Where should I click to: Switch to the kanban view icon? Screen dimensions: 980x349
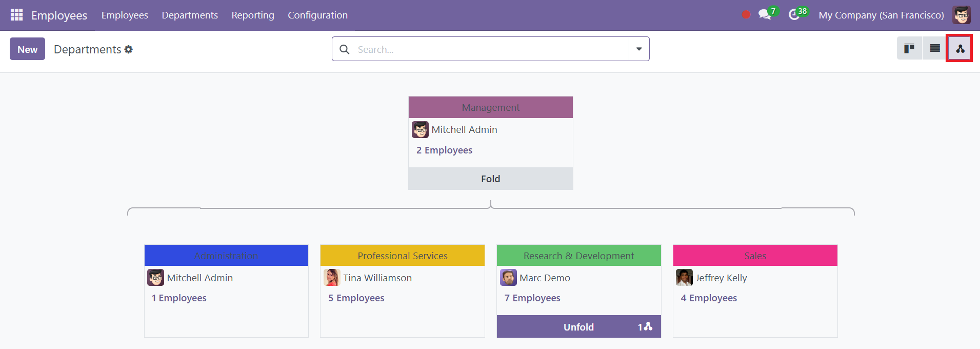(x=909, y=48)
